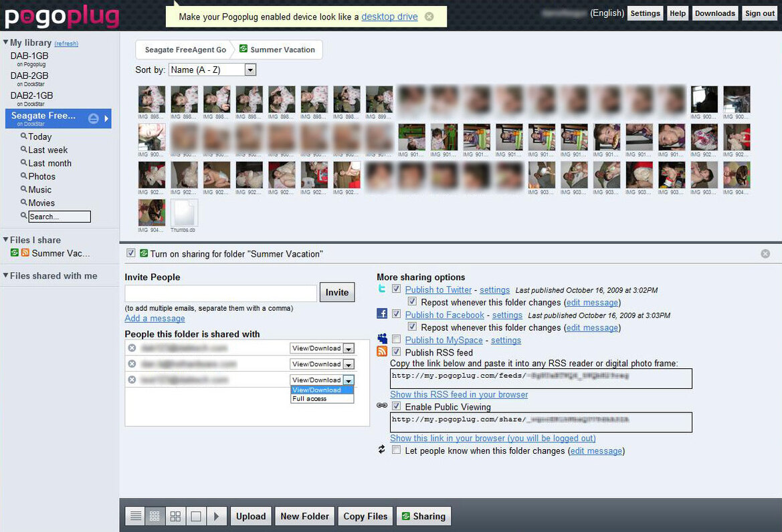Collapse the Files shared with me section

(x=5, y=275)
